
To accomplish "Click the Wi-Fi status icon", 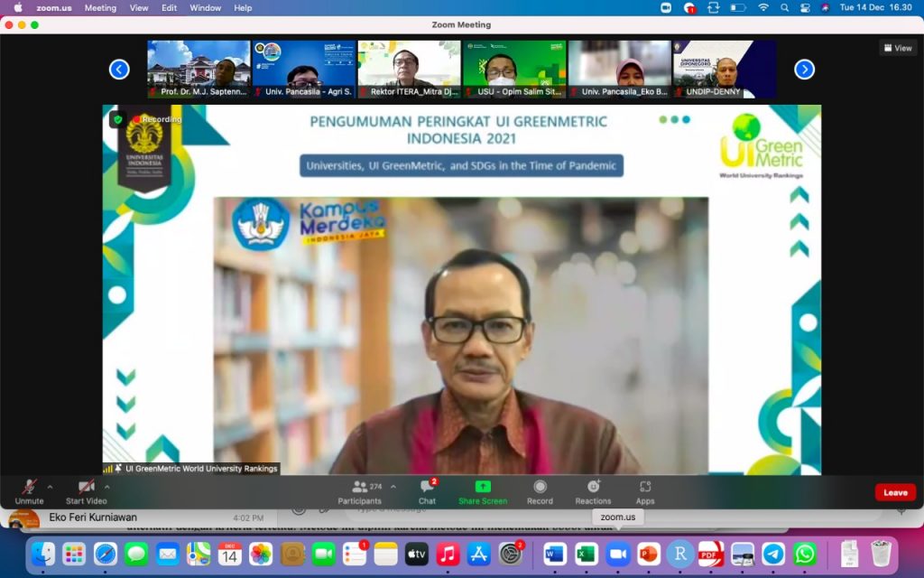I will (763, 7).
